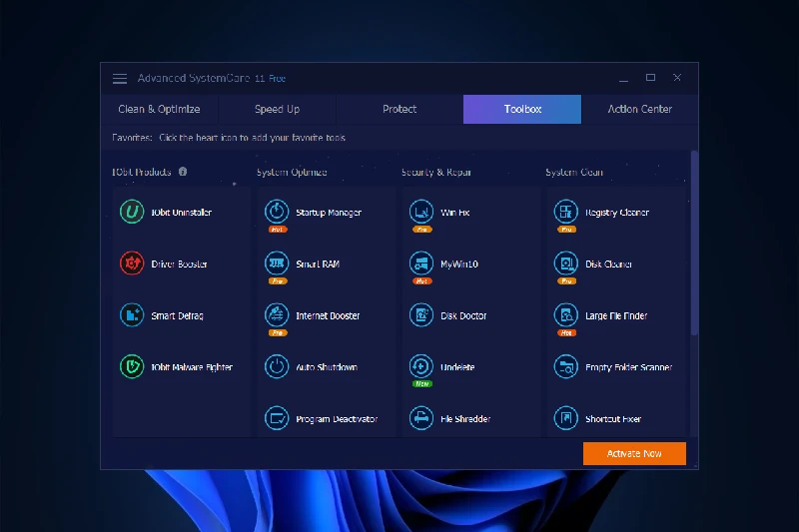Switch to Clean & Optimize tab
Screen dimensions: 799x532
159,109
